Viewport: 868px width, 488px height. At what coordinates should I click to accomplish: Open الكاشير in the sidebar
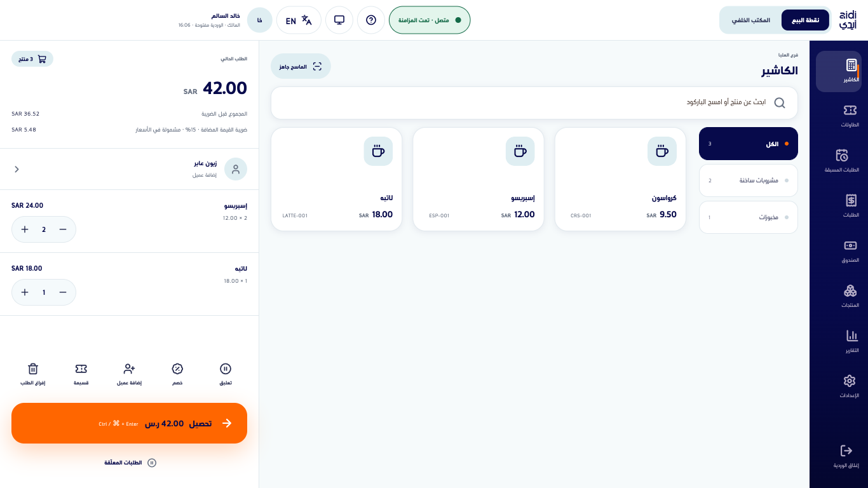[x=839, y=72]
